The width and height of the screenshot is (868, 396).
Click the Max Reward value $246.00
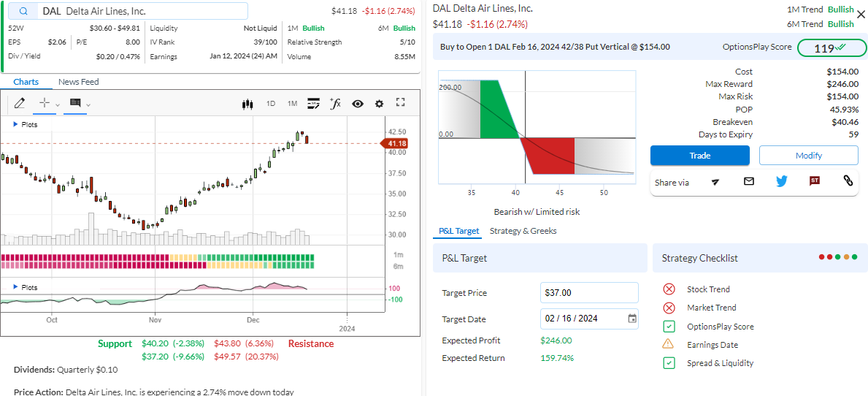842,84
